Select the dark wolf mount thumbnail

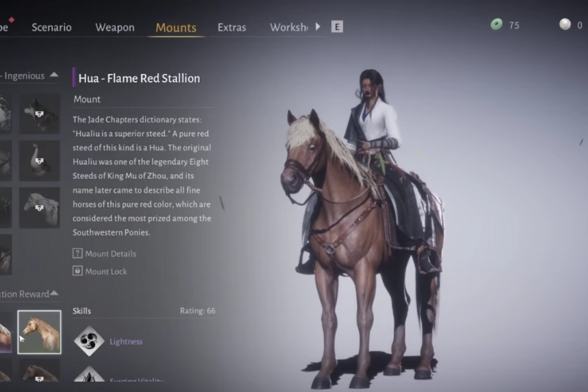tap(40, 114)
